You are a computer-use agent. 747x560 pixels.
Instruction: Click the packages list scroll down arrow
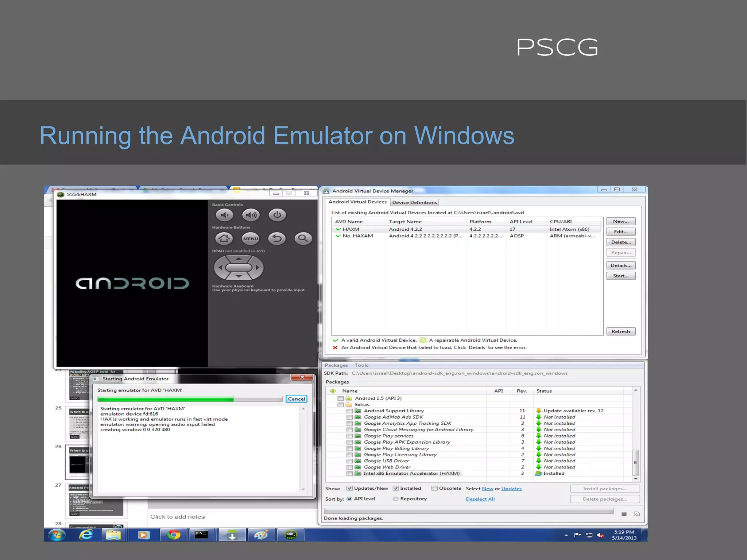[x=636, y=479]
